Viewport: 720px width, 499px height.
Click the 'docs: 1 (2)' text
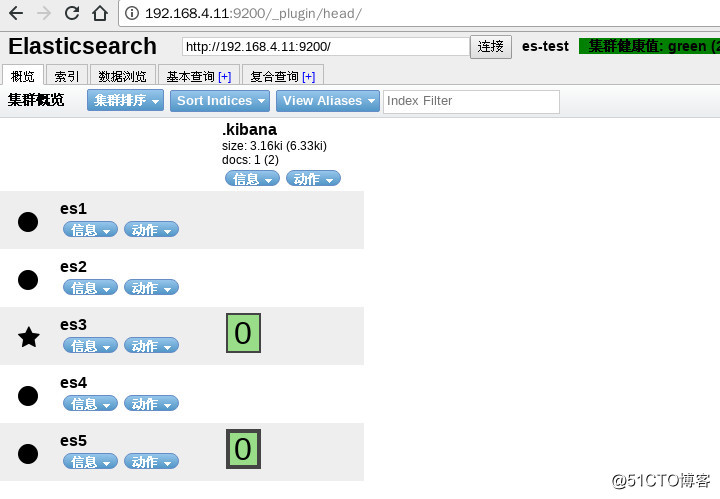coord(250,160)
